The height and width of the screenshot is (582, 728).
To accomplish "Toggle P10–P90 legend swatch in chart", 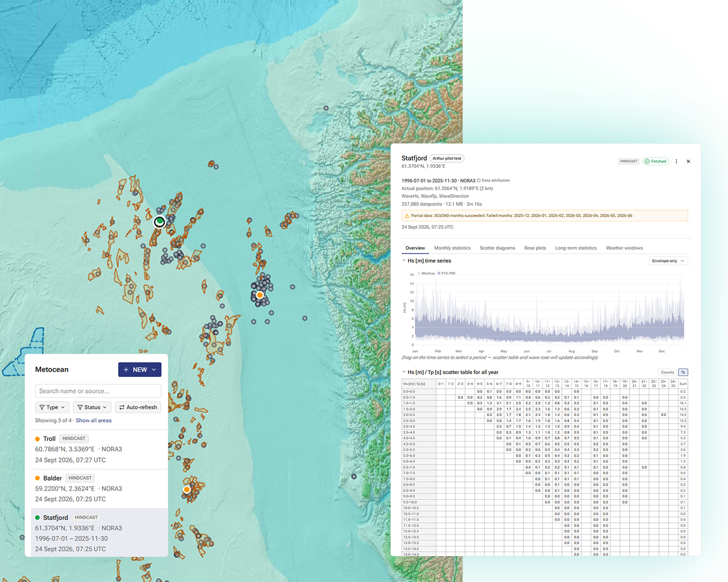I will pyautogui.click(x=439, y=274).
